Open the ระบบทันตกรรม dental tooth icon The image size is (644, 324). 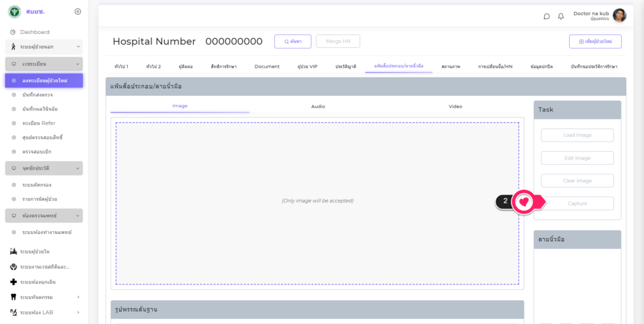click(x=13, y=297)
